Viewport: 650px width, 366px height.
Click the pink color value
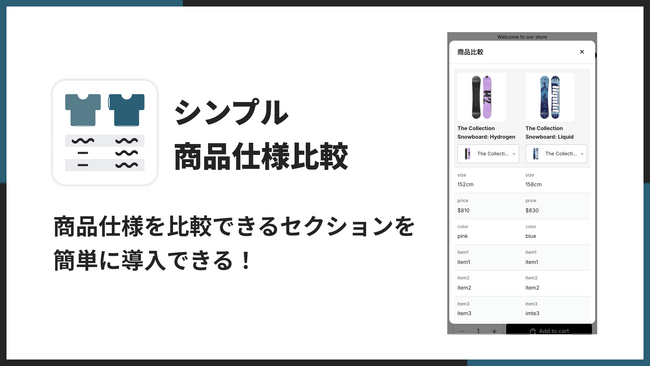[x=463, y=236]
